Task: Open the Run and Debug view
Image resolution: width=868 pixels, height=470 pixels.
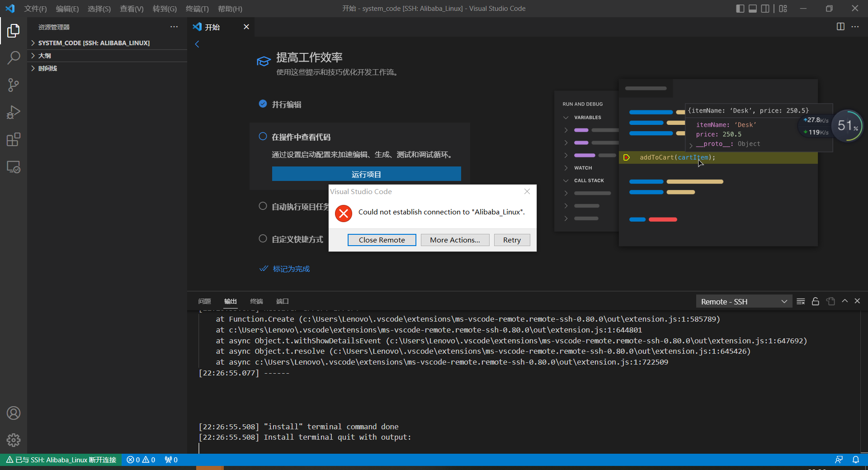Action: [x=14, y=112]
